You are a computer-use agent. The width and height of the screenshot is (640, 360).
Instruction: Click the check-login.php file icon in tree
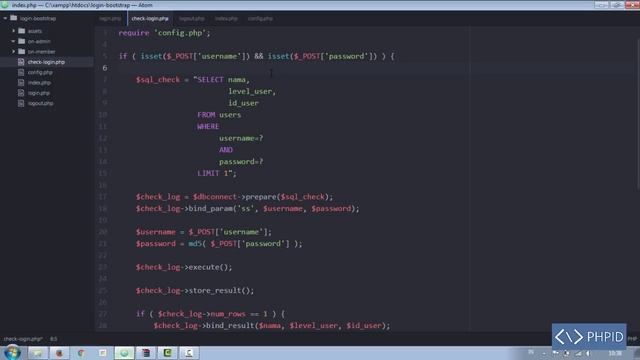tap(21, 62)
